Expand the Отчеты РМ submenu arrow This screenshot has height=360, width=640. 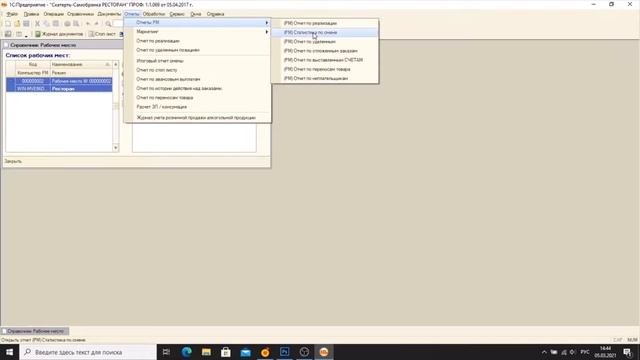tap(267, 22)
